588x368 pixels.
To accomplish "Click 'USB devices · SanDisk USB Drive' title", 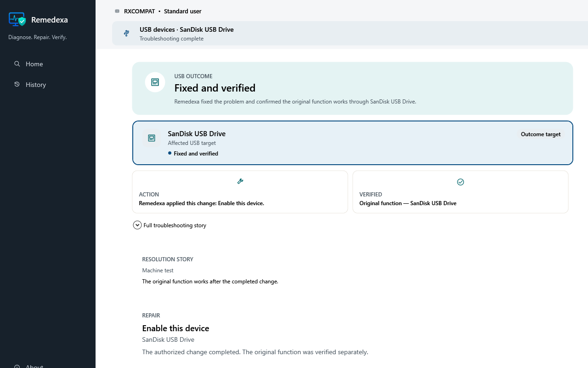I will tap(187, 29).
